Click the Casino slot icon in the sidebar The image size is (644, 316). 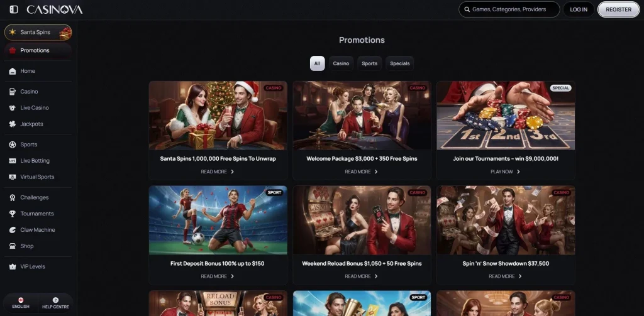(x=13, y=92)
